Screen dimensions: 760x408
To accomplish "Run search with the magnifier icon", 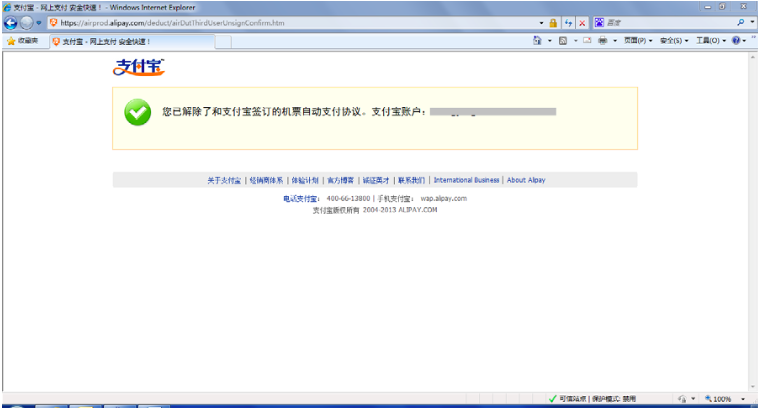I will [741, 22].
